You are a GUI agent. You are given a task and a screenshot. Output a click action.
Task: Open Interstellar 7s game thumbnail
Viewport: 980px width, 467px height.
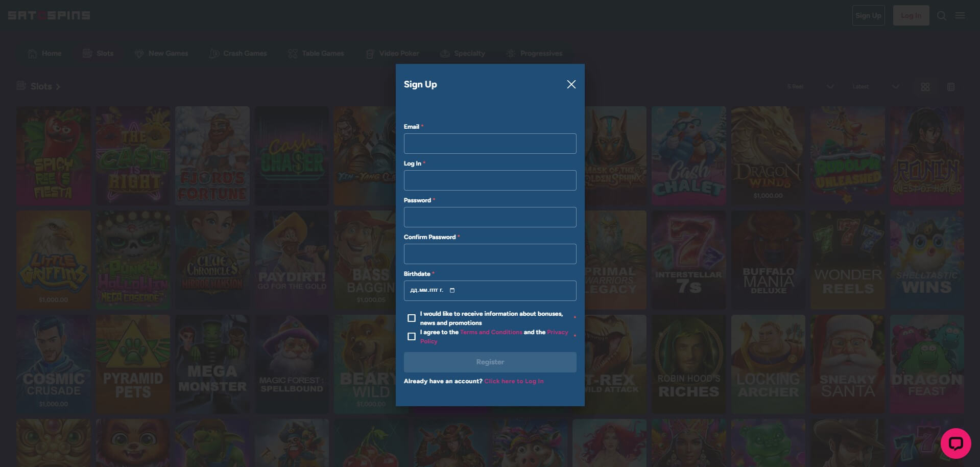click(x=688, y=260)
